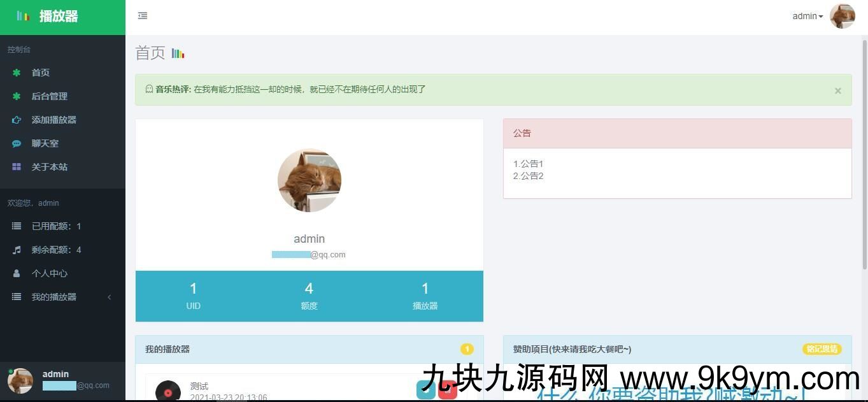Screen dimensions: 868x402
Task: Click the red delete icon for 测试 player
Action: coord(448,390)
